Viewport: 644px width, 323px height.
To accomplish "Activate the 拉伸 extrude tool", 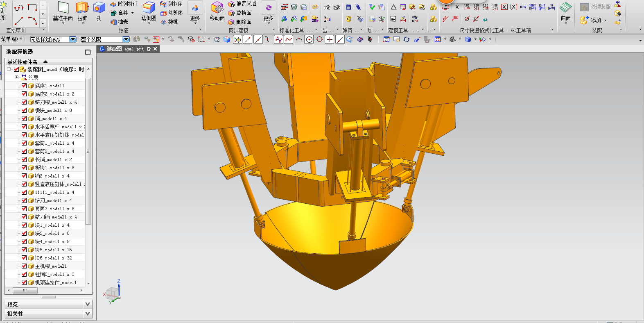I will tap(82, 11).
